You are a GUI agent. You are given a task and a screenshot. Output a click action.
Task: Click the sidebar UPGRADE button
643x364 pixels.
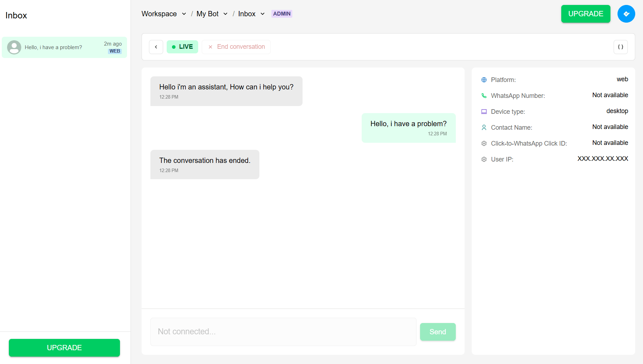(64, 348)
